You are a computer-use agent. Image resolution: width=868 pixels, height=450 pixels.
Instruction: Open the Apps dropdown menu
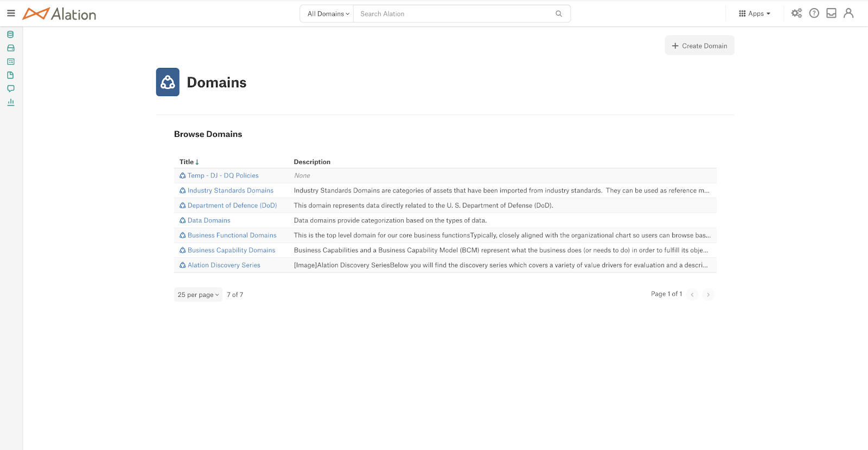(755, 14)
